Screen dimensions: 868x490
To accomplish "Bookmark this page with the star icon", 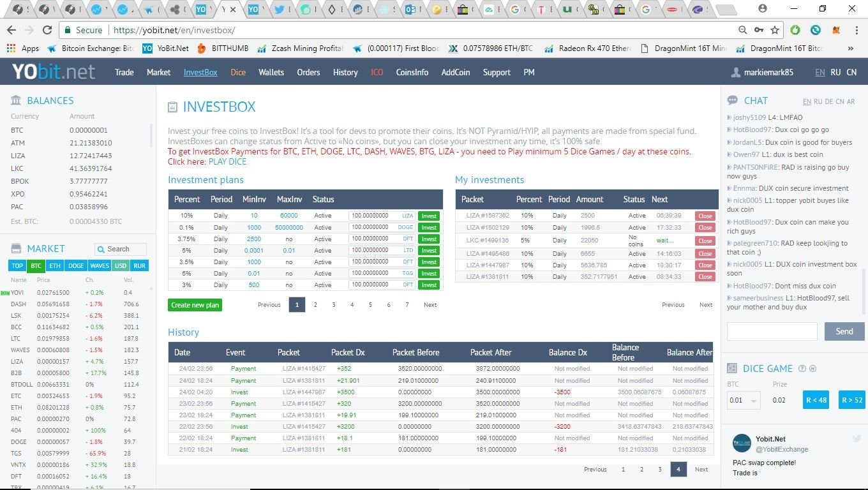I will (x=775, y=30).
